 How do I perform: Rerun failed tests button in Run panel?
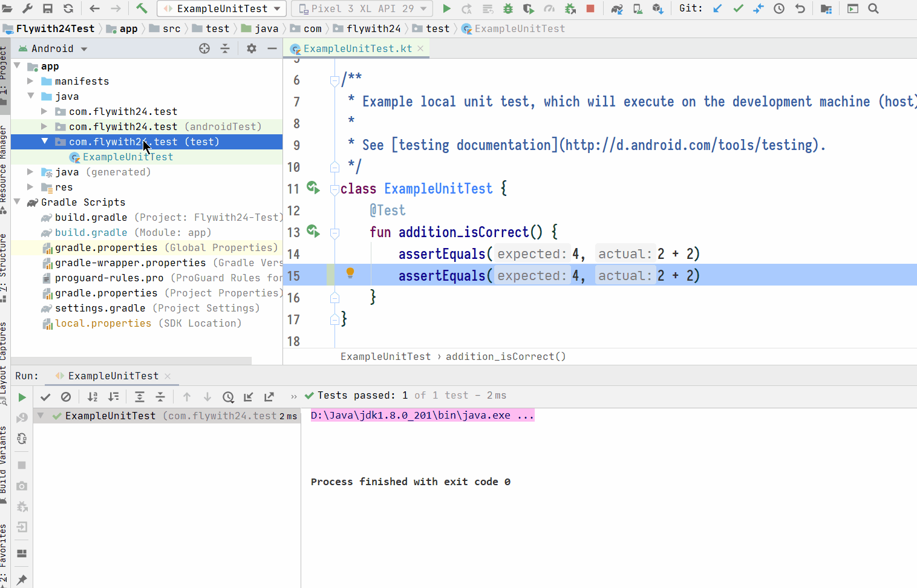[x=22, y=418]
